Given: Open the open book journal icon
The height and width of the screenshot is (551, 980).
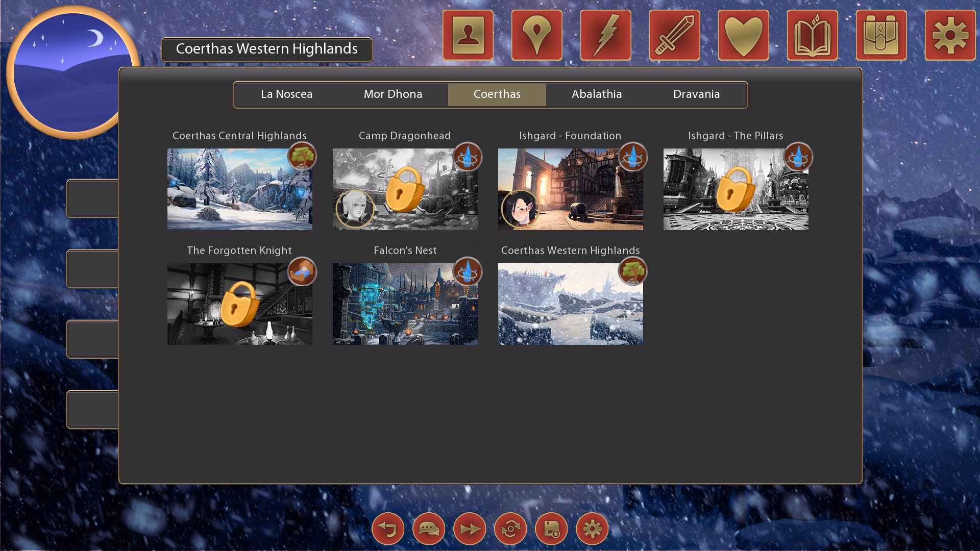Looking at the screenshot, I should coord(812,35).
